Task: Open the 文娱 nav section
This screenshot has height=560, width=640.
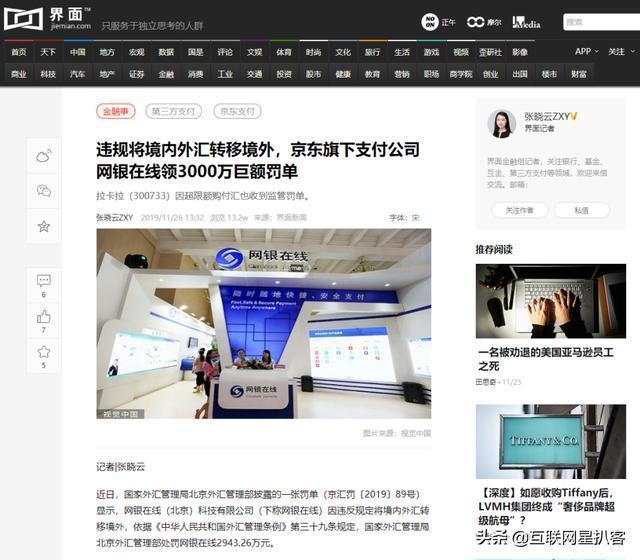Action: click(254, 52)
